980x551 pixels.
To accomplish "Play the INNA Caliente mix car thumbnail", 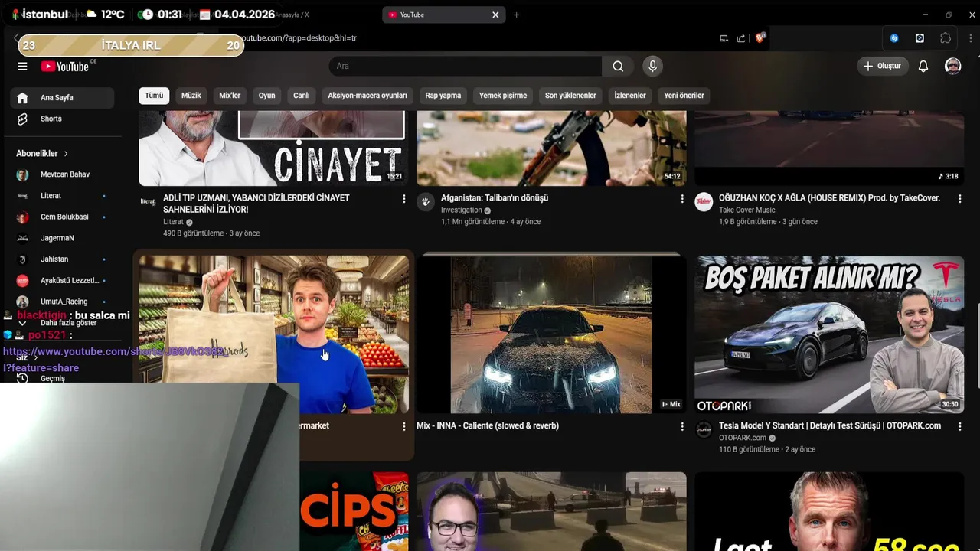I will 551,334.
